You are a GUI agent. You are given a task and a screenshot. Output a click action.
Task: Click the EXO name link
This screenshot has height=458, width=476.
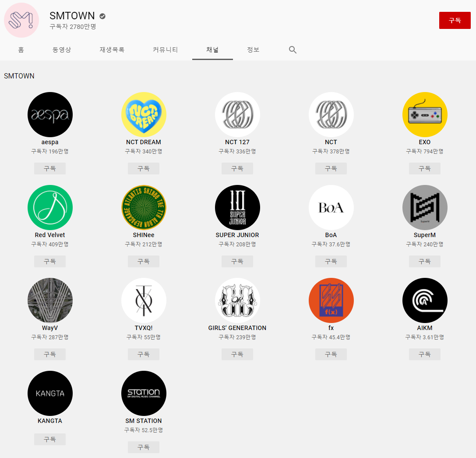tap(425, 142)
